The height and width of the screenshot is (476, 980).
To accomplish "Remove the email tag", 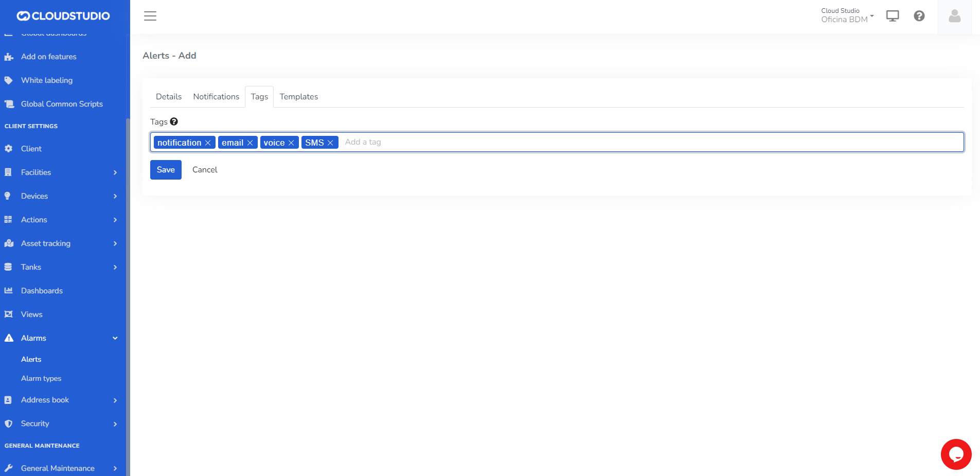I will tap(250, 143).
